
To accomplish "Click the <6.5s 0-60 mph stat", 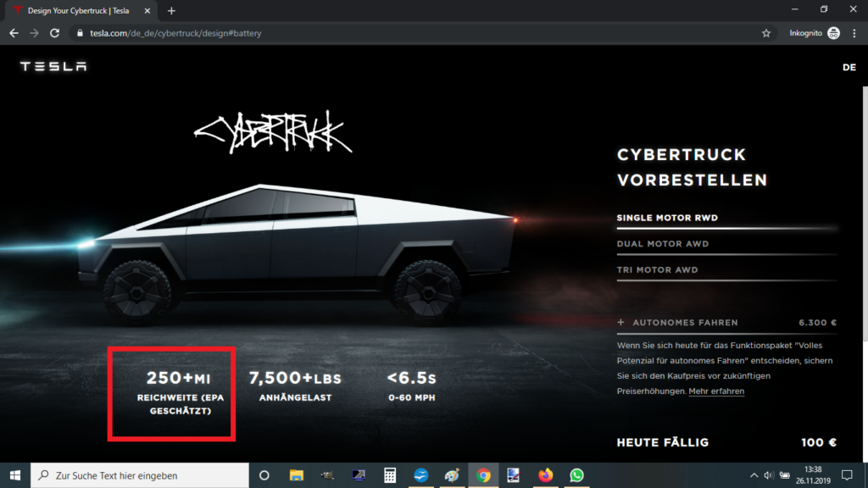I will (411, 385).
